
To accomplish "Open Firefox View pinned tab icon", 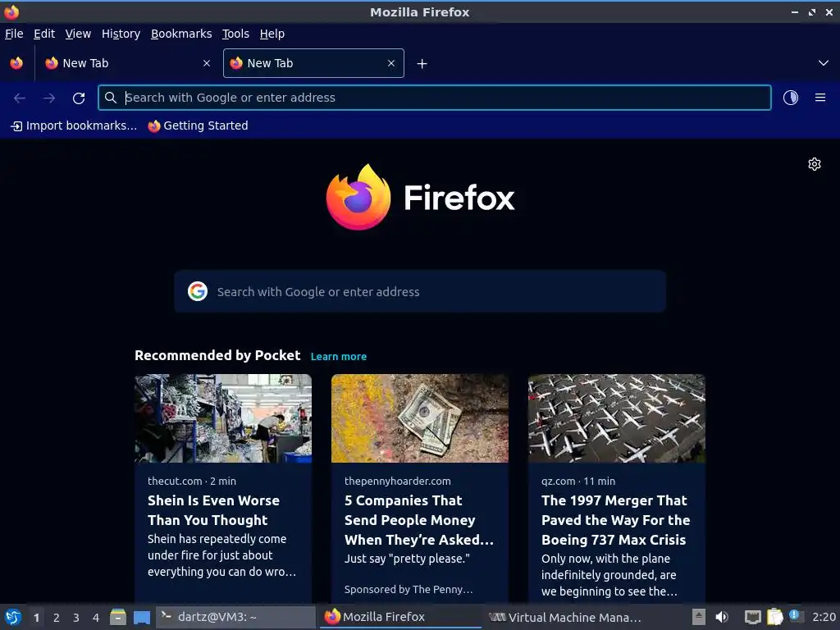I will [16, 63].
